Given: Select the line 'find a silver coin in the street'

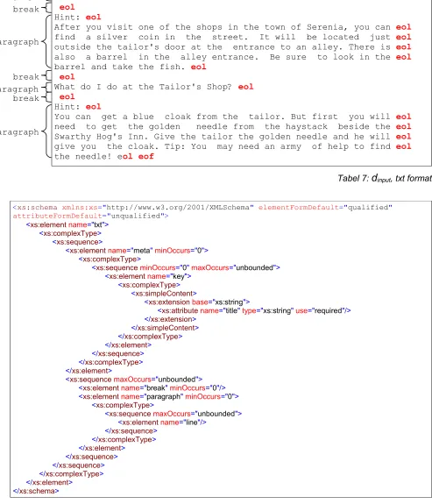Looking at the screenshot, I should (232, 38).
